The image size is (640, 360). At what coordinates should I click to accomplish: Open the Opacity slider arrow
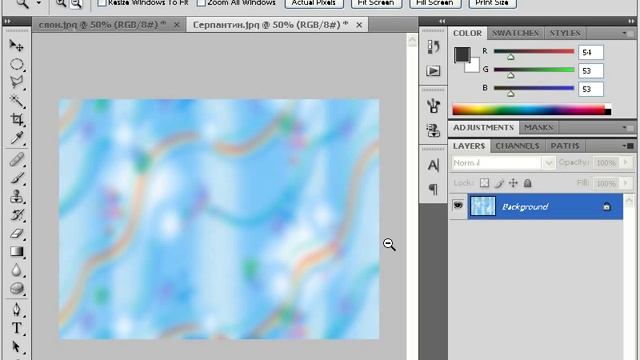tap(626, 162)
